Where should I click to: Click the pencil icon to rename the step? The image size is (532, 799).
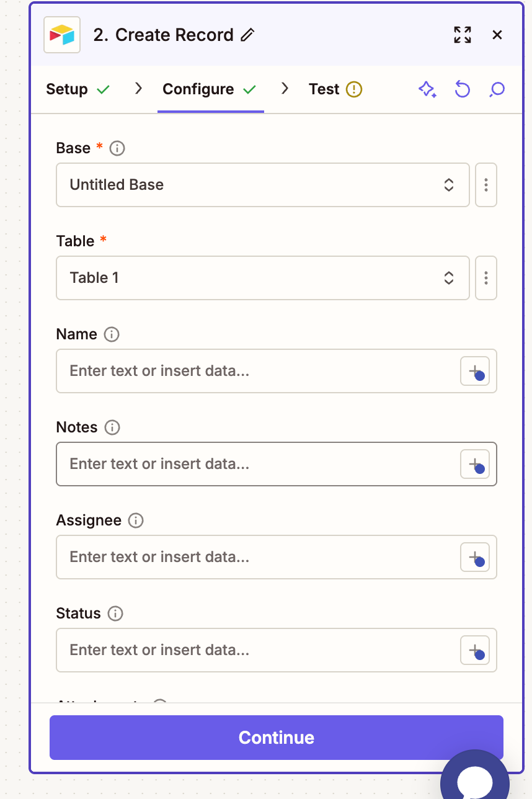[247, 35]
